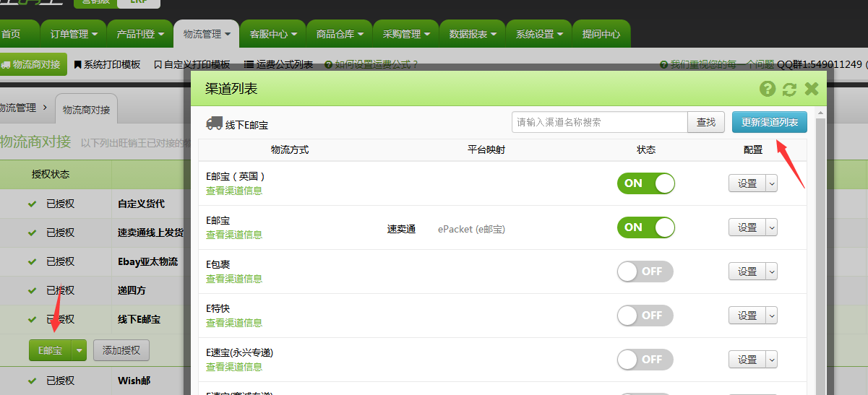The width and height of the screenshot is (868, 395).
Task: Select the 物流商对接 page tab
Action: [86, 110]
